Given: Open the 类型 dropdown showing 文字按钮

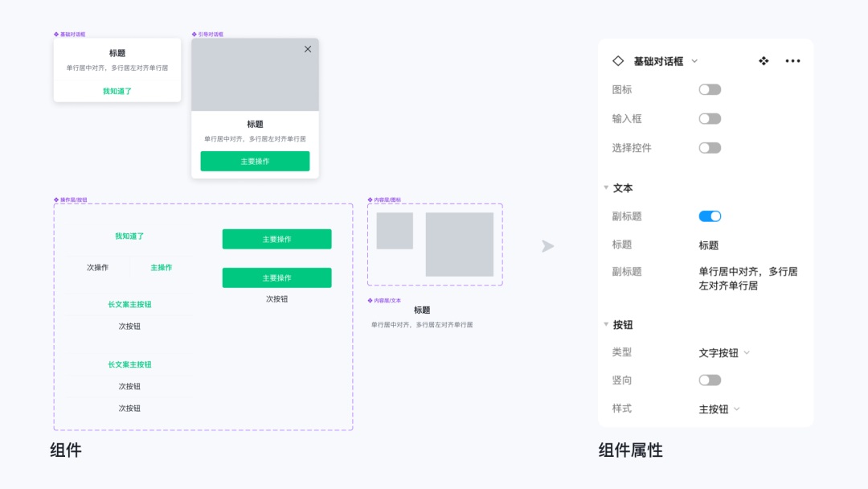Looking at the screenshot, I should pos(724,353).
